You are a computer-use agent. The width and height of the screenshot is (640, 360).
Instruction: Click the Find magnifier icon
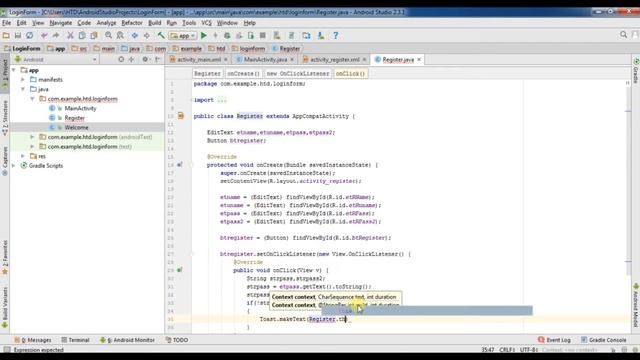coord(108,36)
